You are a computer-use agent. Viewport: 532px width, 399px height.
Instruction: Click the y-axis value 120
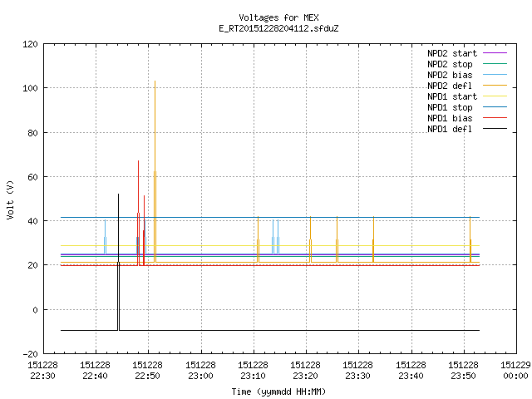[x=30, y=44]
